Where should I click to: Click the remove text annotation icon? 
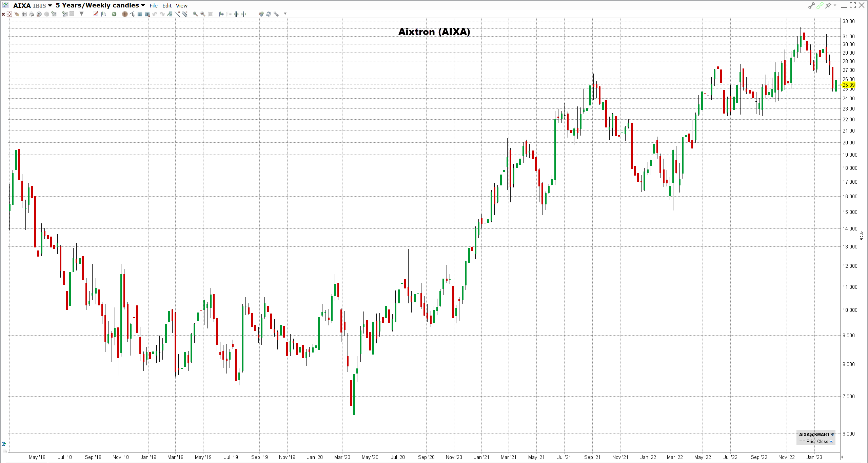pyautogui.click(x=147, y=14)
